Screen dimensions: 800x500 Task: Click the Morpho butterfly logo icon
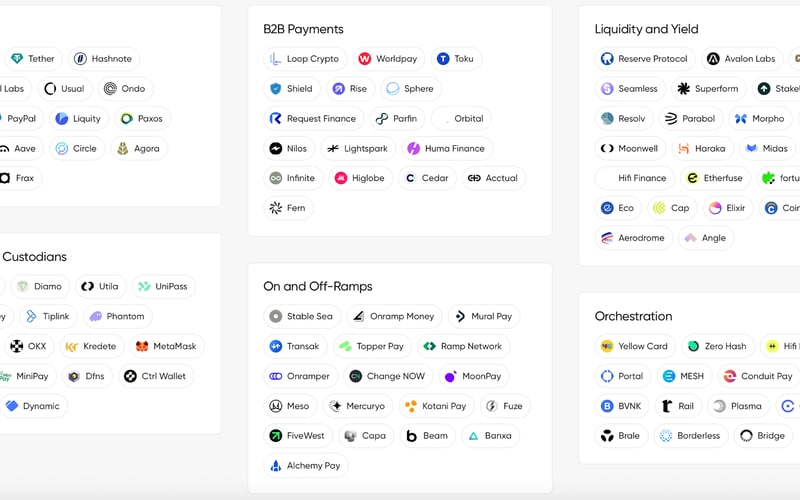(x=741, y=118)
